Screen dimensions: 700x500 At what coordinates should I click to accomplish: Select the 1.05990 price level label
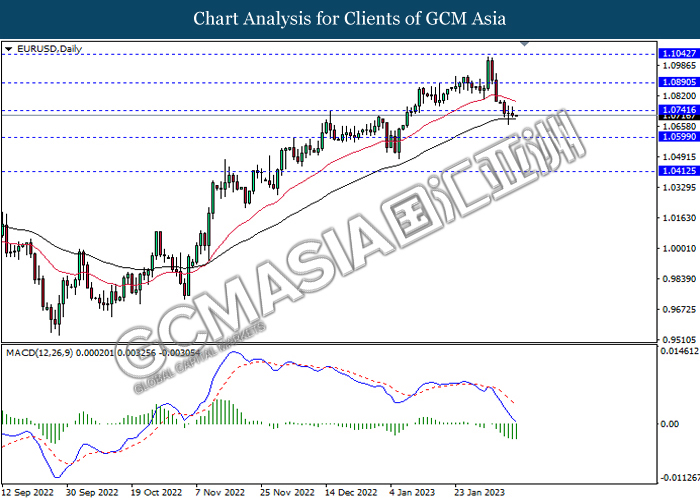pyautogui.click(x=679, y=137)
